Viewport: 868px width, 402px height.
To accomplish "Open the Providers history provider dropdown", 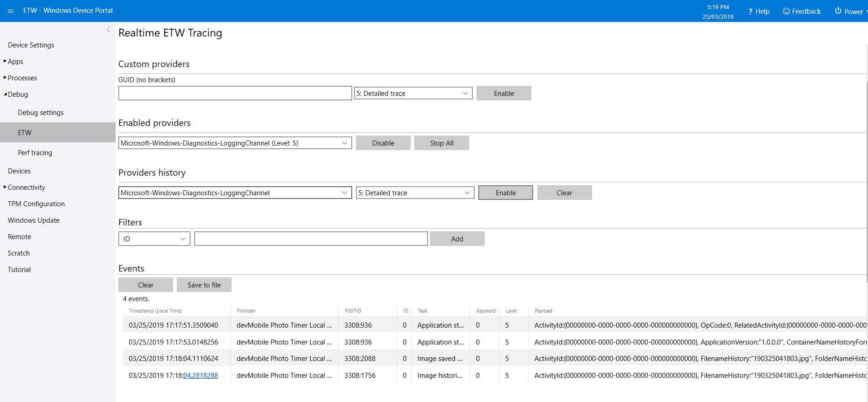I will 235,193.
